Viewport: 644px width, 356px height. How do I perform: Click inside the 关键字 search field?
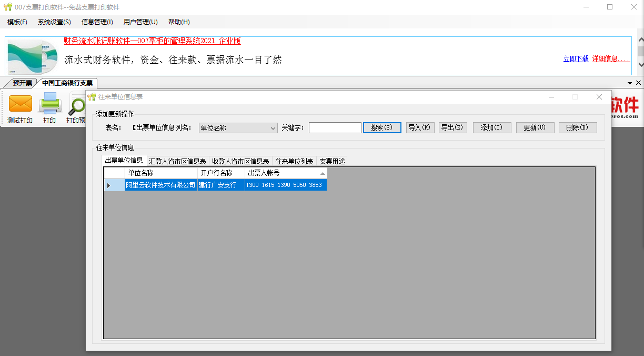click(x=335, y=127)
